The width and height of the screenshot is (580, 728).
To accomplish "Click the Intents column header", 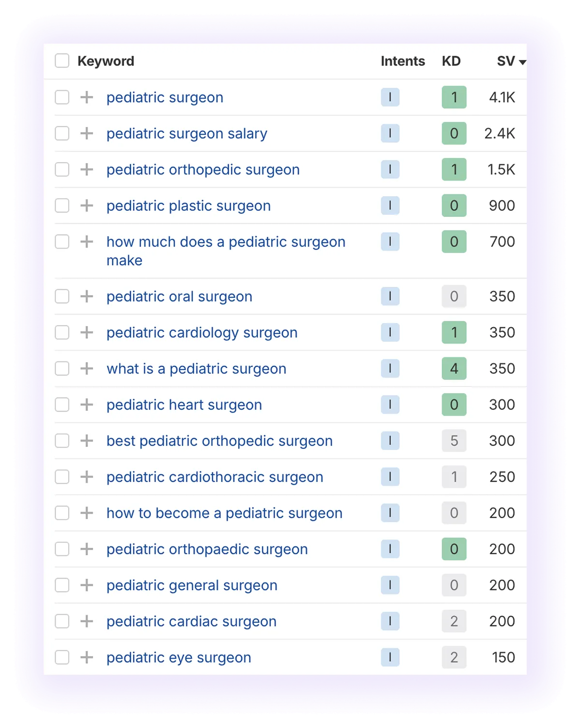I will (402, 60).
